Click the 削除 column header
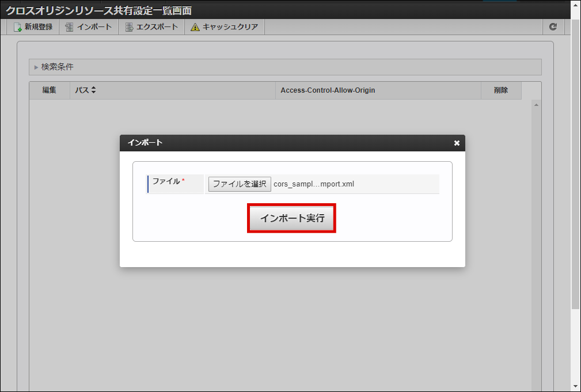Viewport: 581px width, 392px height. pyautogui.click(x=500, y=90)
